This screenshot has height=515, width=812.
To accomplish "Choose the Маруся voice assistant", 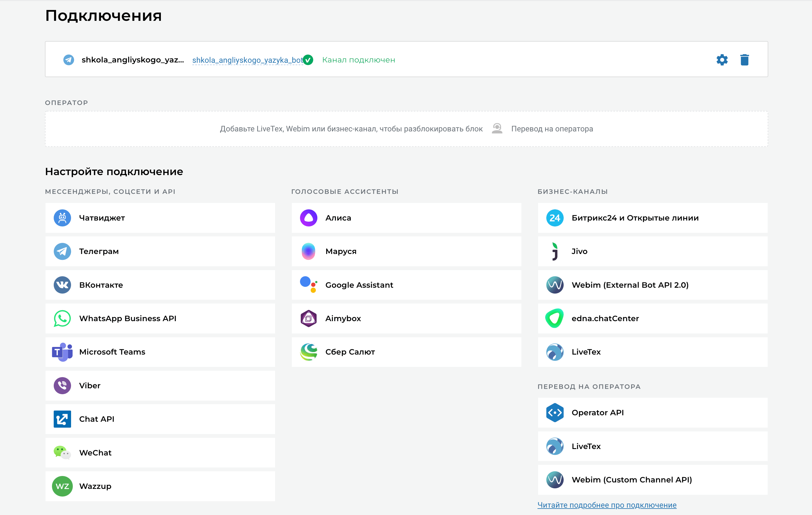I will point(406,251).
